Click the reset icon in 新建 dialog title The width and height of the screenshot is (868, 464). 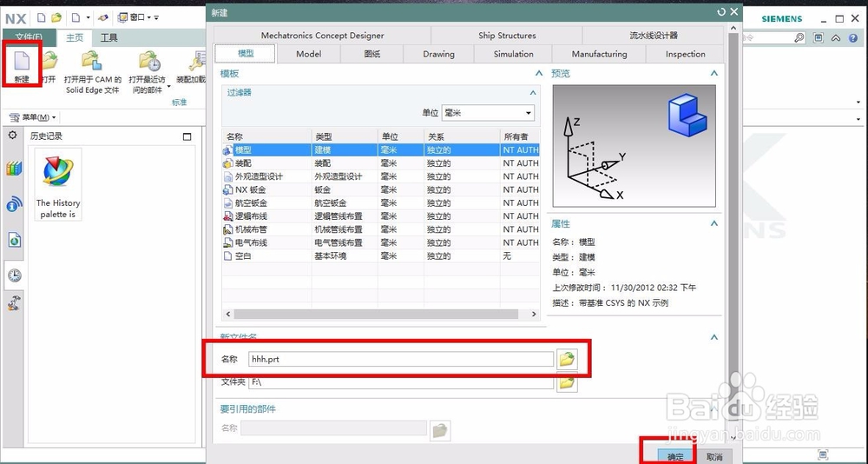(720, 11)
